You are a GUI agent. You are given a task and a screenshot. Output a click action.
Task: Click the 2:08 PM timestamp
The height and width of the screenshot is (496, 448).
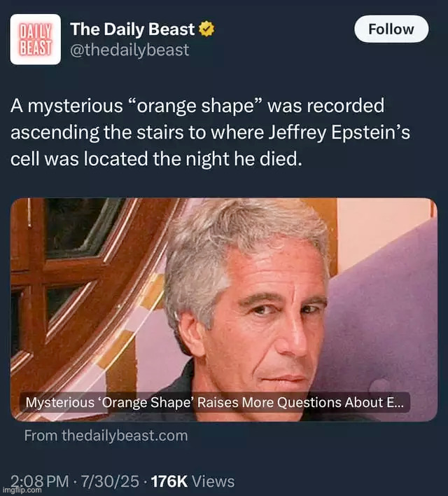pyautogui.click(x=40, y=481)
